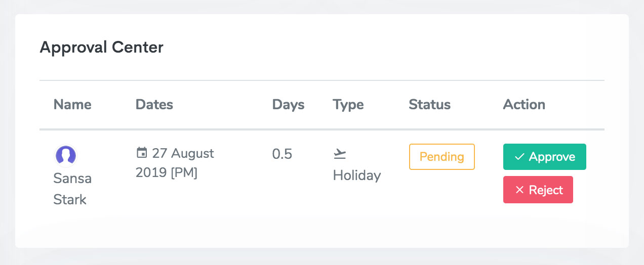Click the Action column header
Viewport: 644px width, 265px height.
pos(524,105)
